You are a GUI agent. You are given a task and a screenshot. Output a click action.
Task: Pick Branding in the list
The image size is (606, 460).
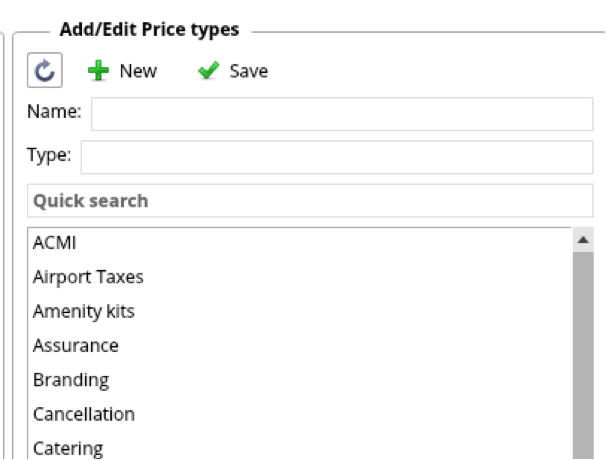(71, 380)
